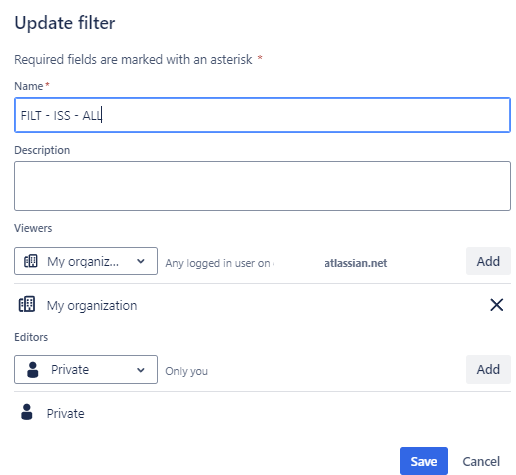The image size is (516, 475).
Task: Focus the filter Name input field
Action: 262,115
